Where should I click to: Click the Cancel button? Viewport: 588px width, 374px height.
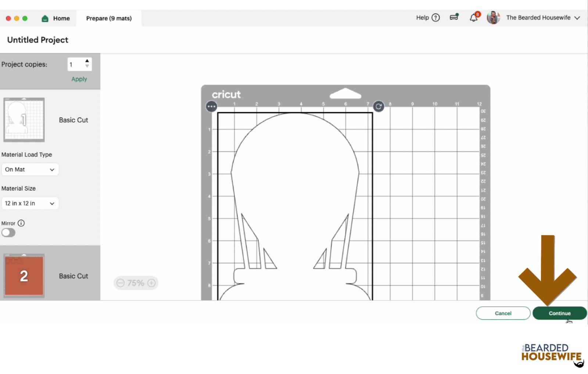[503, 313]
